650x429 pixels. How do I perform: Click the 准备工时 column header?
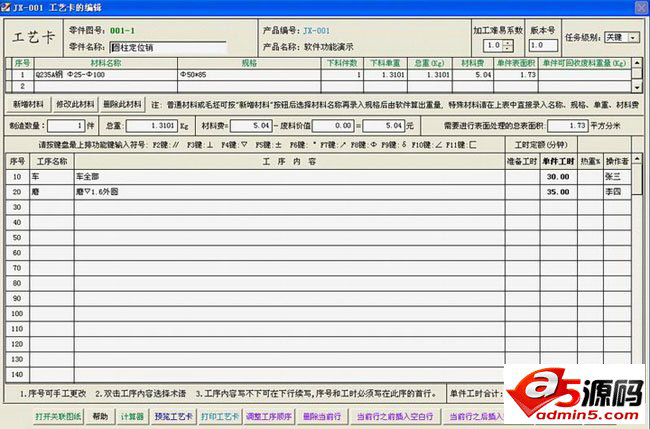[522, 161]
